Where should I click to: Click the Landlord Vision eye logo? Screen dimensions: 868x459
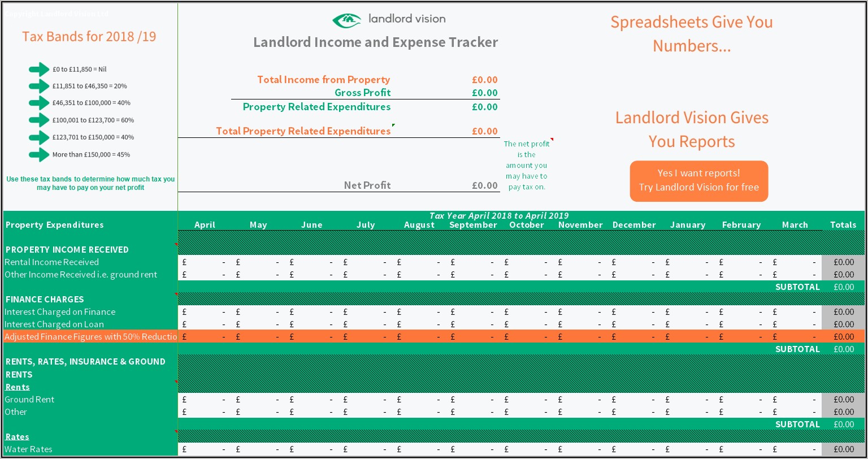(346, 20)
